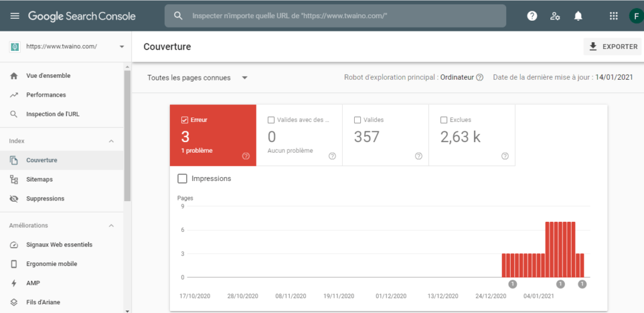644x313 pixels.
Task: Open Sitemaps from the sidebar
Action: click(x=40, y=179)
